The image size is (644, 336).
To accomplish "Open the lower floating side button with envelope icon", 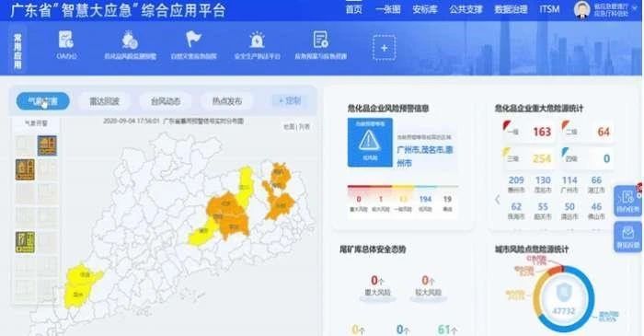I will [627, 236].
